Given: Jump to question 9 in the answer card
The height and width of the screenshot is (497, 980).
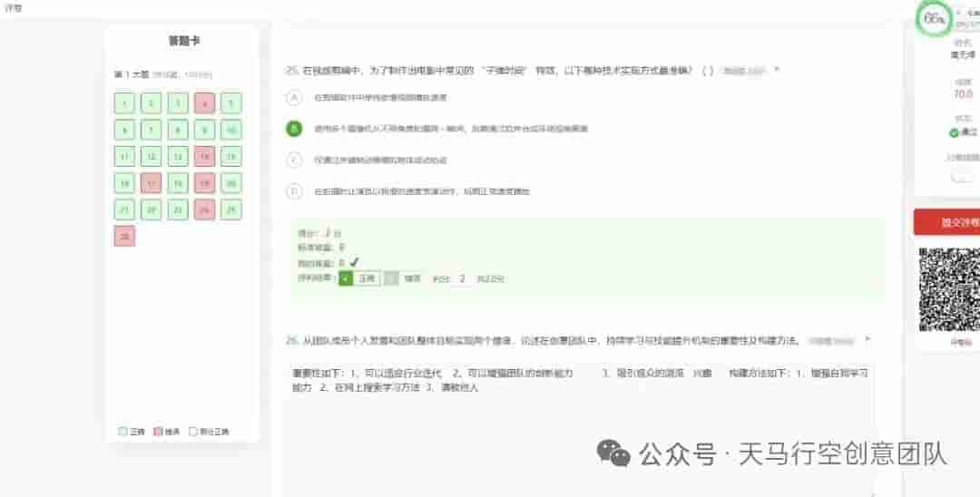Looking at the screenshot, I should tap(204, 130).
